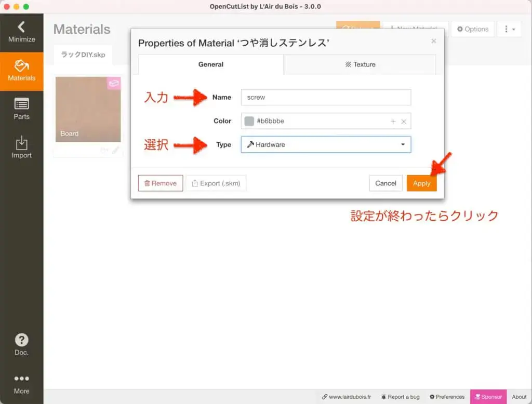
Task: Click the green macOS fullscreen button
Action: click(x=26, y=6)
